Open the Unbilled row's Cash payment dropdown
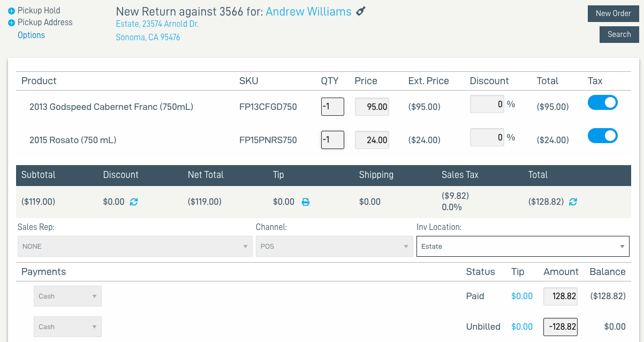 click(67, 326)
